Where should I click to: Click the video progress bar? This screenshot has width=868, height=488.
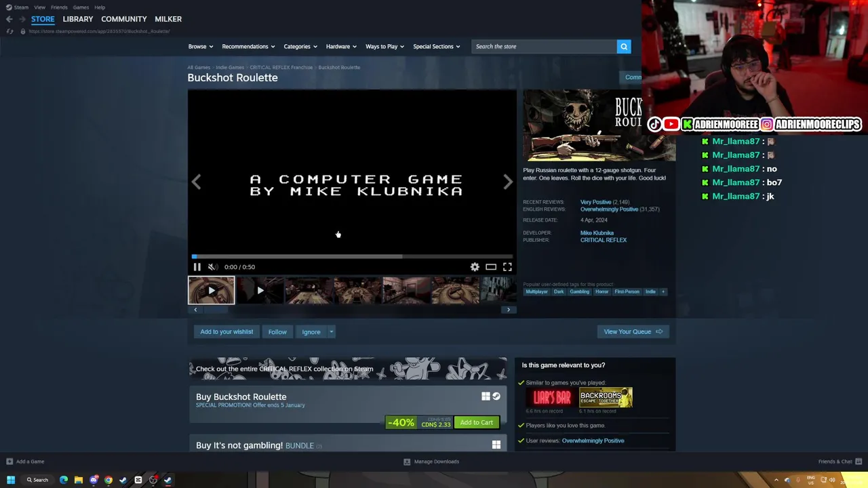[x=352, y=256]
